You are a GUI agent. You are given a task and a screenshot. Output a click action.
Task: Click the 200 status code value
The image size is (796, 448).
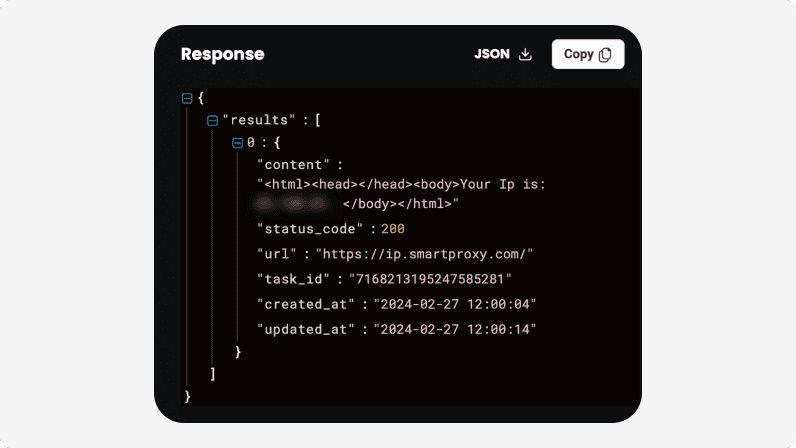[x=393, y=229]
